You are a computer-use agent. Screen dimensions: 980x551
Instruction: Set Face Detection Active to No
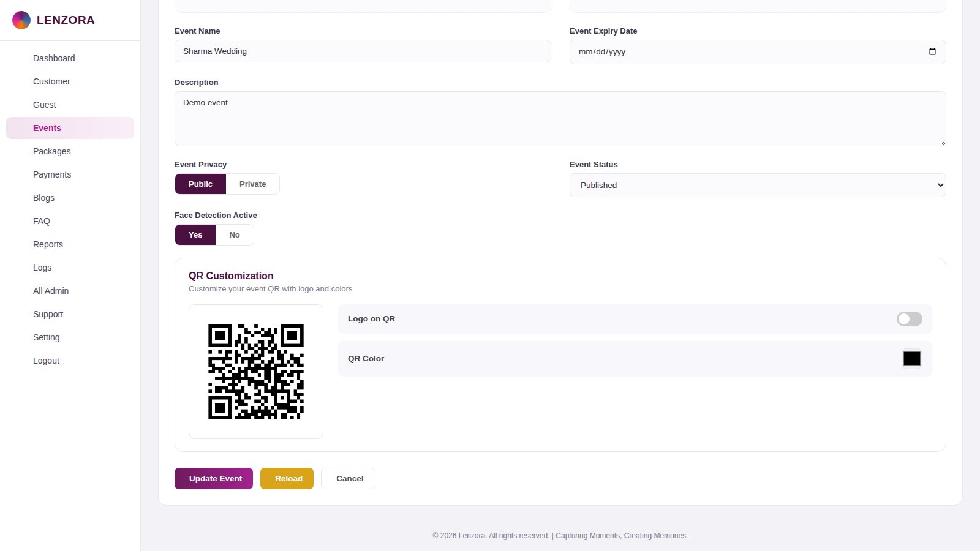click(x=235, y=235)
